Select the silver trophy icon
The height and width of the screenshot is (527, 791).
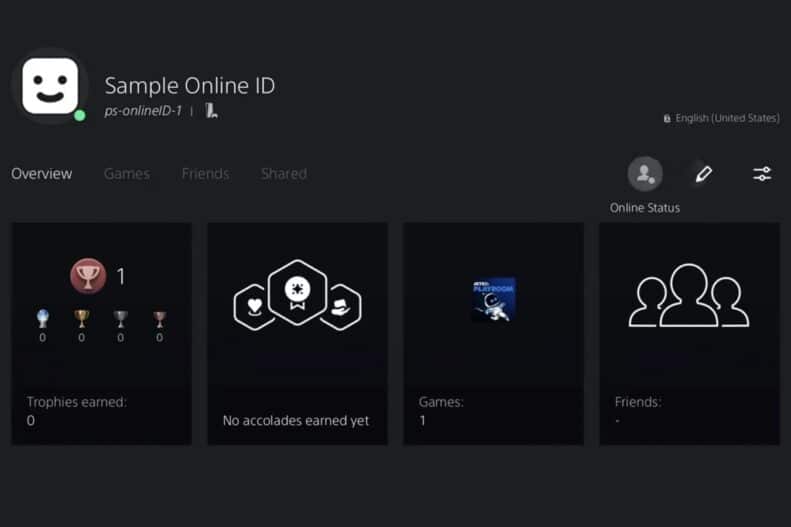(120, 319)
